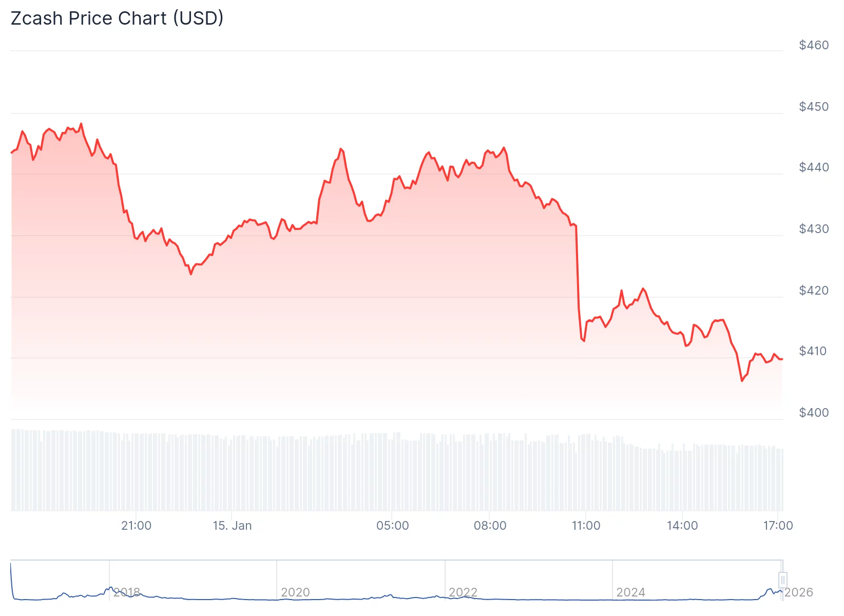
Task: Jump to 2024 in the navigator timeline
Action: (x=630, y=592)
